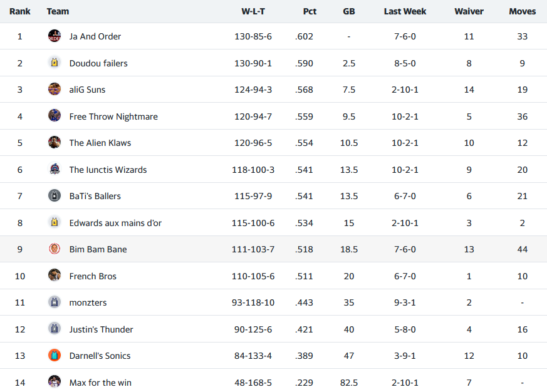Click the Moves column header
This screenshot has width=547, height=392.
522,11
